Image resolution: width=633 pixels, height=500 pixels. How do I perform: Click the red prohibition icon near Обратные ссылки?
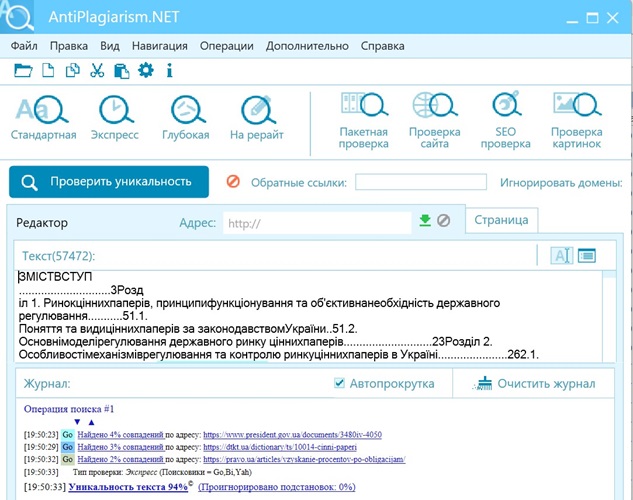pyautogui.click(x=233, y=182)
